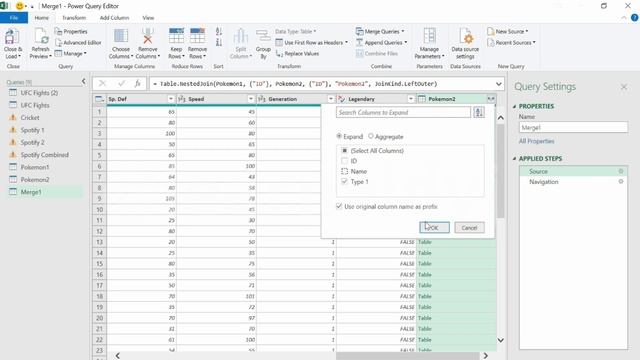
Task: Click the Search Columns to Expand field
Action: 403,112
